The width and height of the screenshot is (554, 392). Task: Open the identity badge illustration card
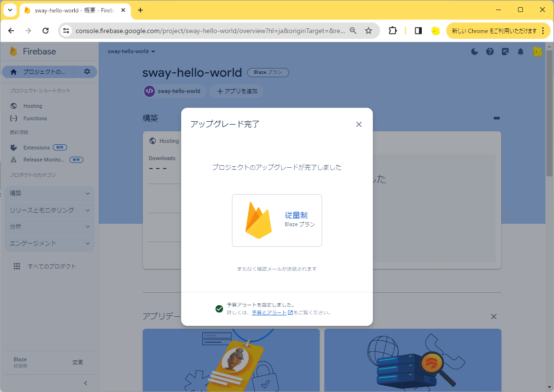(x=231, y=360)
